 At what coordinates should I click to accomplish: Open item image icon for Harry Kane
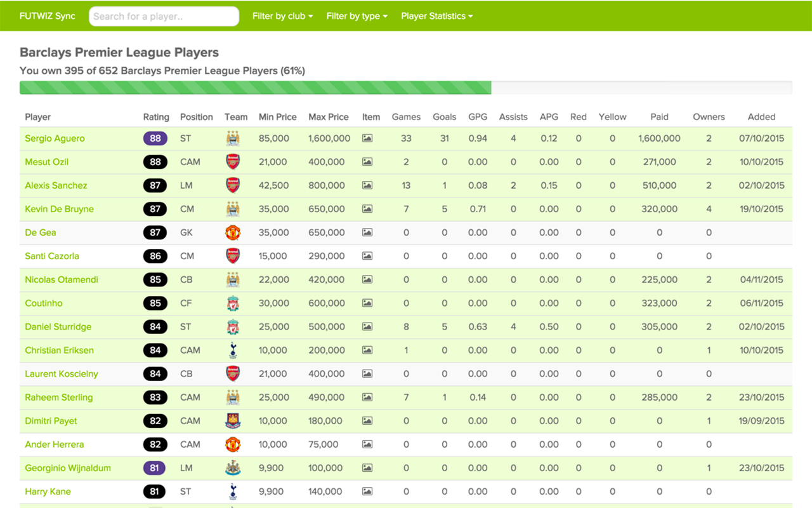[367, 491]
